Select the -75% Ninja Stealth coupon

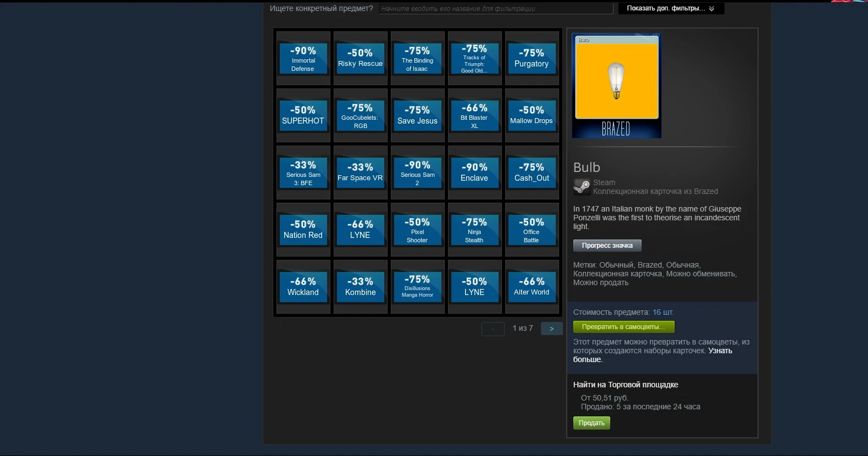pos(475,230)
